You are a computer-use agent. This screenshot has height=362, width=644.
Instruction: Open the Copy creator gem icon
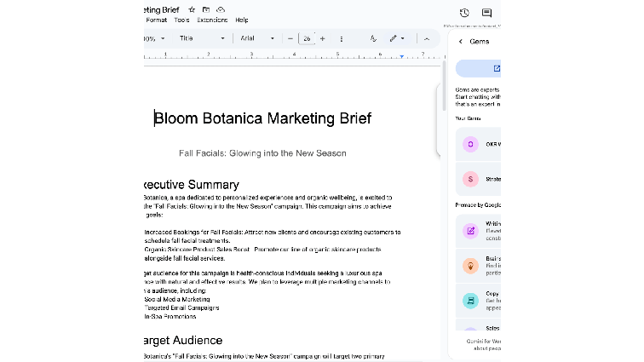471,301
